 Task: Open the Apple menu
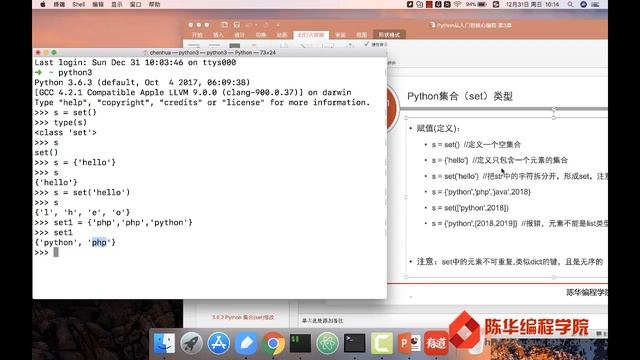pos(43,4)
